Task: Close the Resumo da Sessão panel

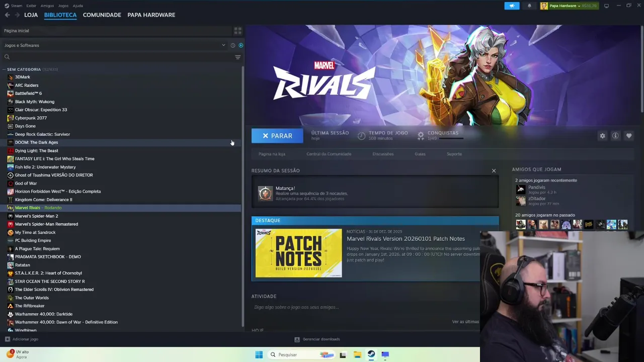Action: (x=494, y=171)
